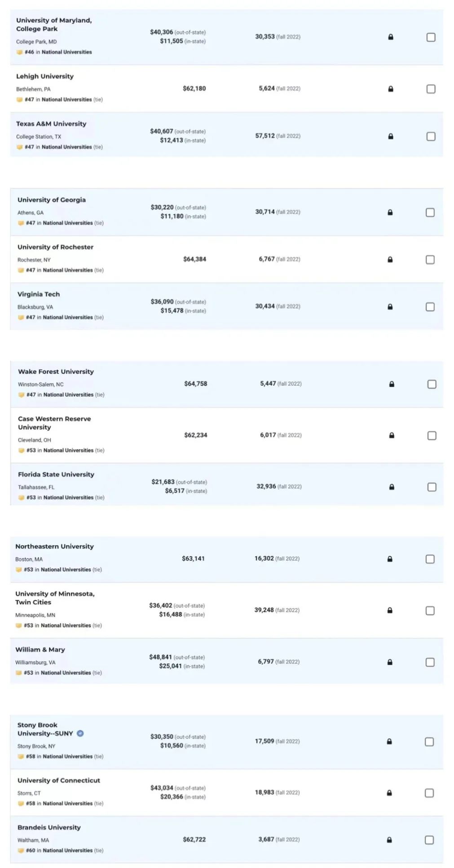Open the William & Mary school page
The image size is (454, 868).
40,650
